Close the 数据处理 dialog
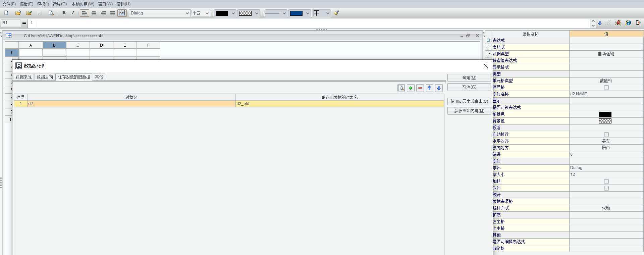644x255 pixels. pyautogui.click(x=485, y=66)
